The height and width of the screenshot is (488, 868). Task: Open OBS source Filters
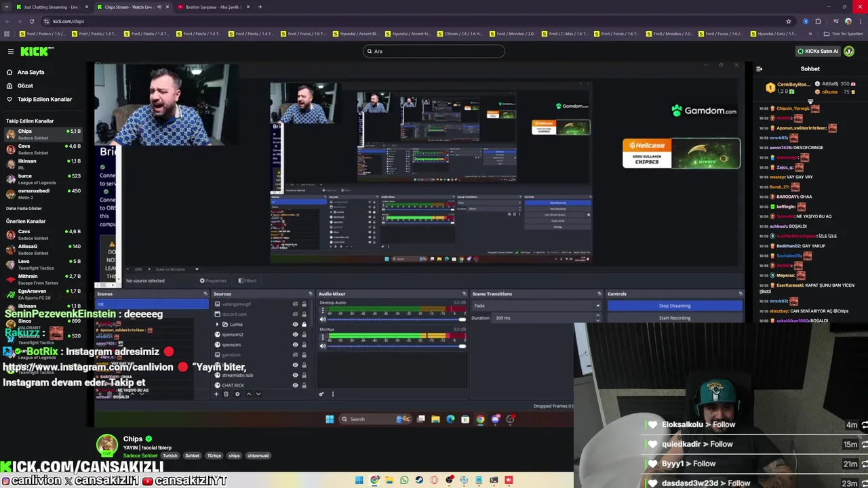[247, 281]
